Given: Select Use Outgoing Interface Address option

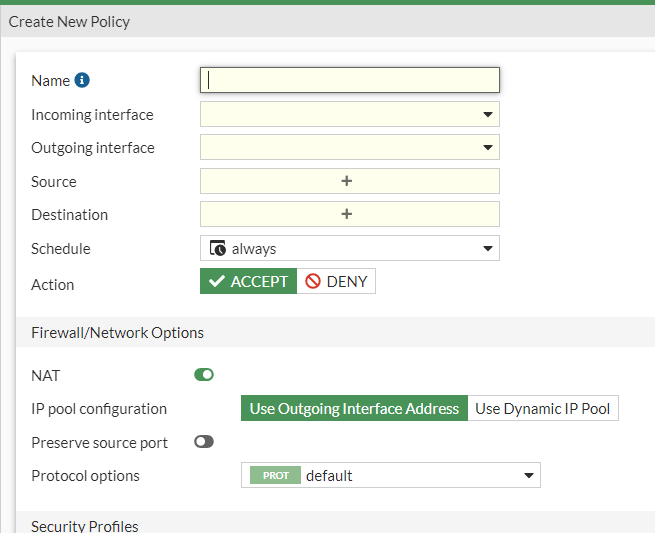Looking at the screenshot, I should [354, 408].
